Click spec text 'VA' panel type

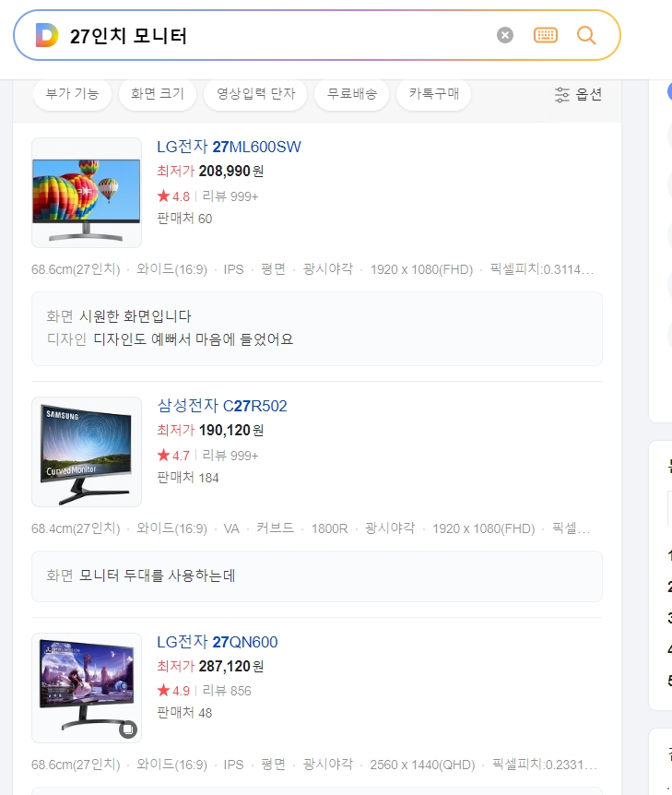(x=231, y=528)
